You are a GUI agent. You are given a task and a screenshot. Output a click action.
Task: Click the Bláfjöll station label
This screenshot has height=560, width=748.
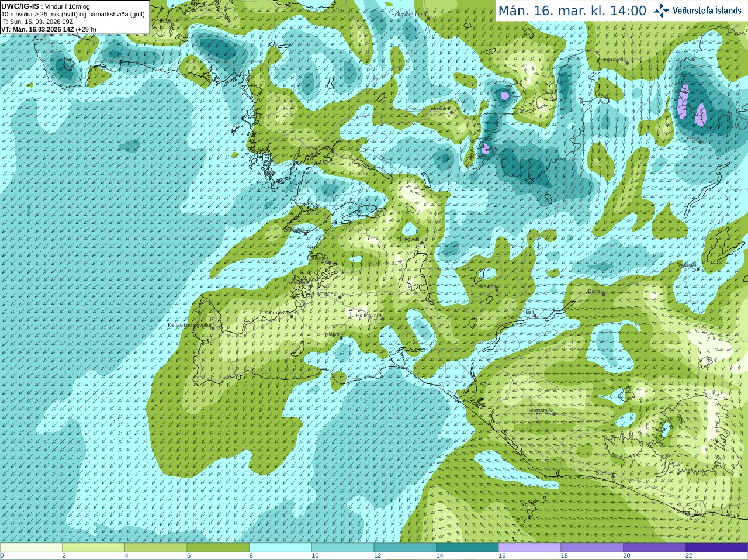tap(333, 334)
